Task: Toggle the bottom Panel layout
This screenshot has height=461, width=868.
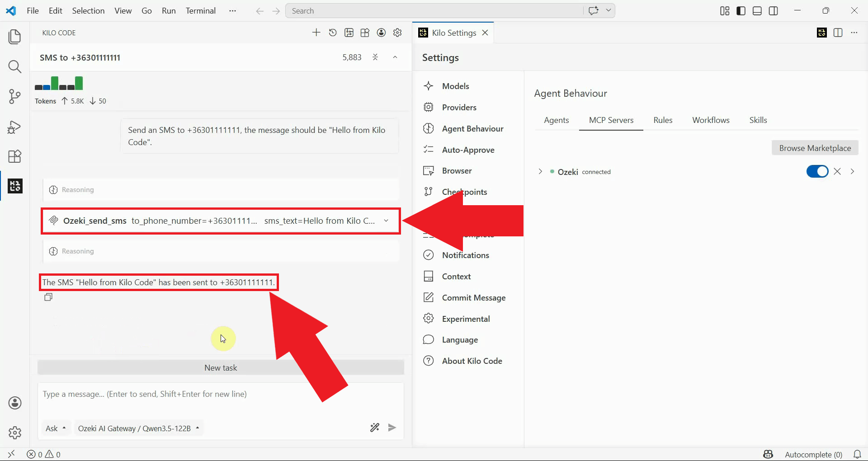Action: click(x=757, y=11)
